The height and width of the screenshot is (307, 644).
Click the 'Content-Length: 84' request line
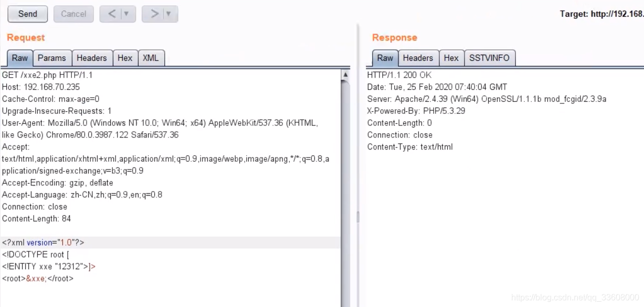36,219
